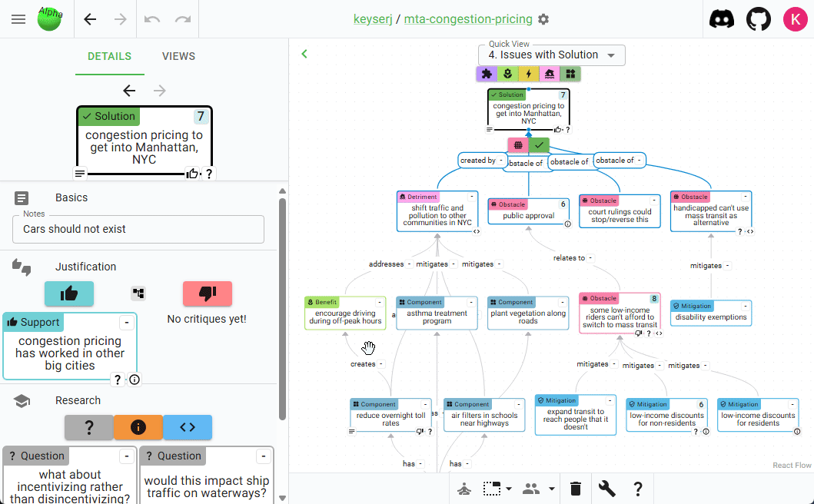Open perspectives dropdown arrow beside people icon
Image resolution: width=814 pixels, height=504 pixels.
(552, 489)
